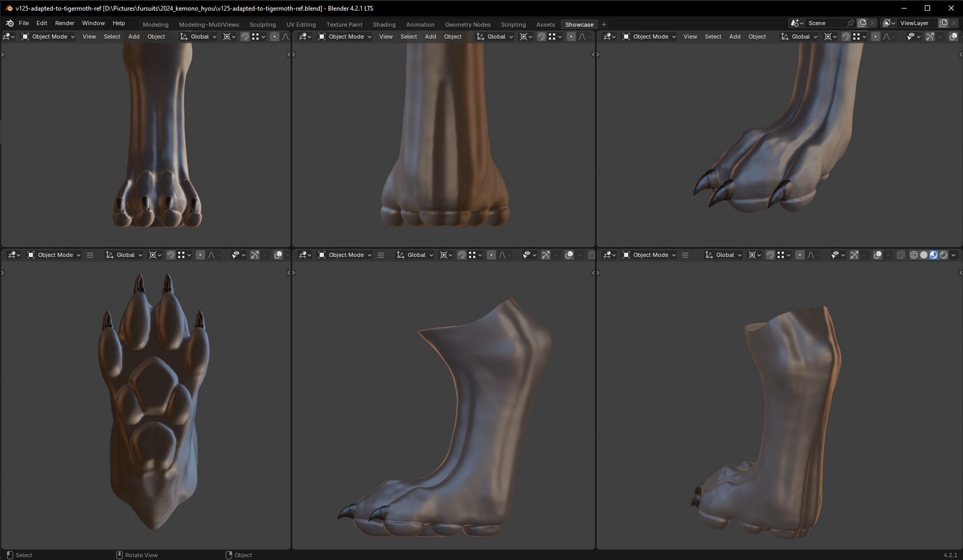The height and width of the screenshot is (560, 963).
Task: Open the scene browse dropdown icon
Action: [797, 23]
